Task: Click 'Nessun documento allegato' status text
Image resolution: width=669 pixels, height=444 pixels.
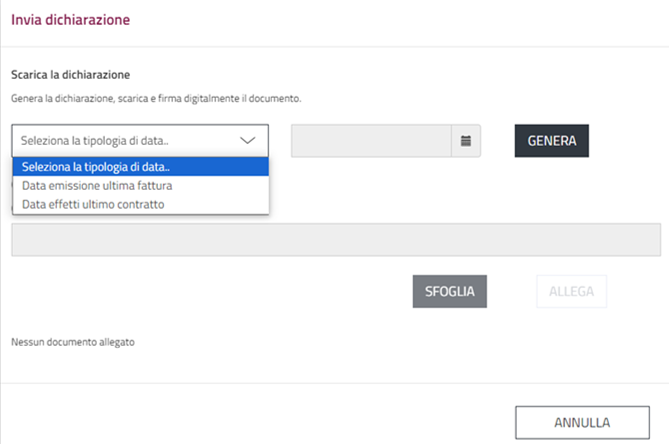Action: (73, 342)
